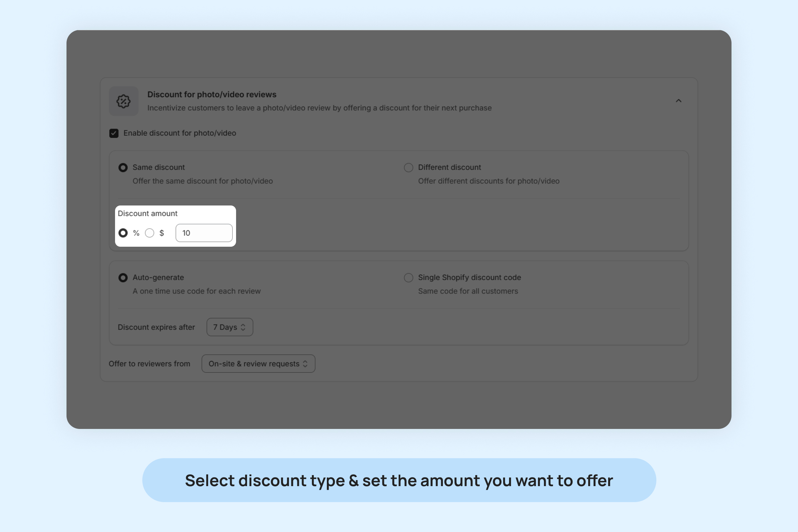Collapse the photo/video discount section
Screen dimensions: 798x532
pyautogui.click(x=678, y=101)
